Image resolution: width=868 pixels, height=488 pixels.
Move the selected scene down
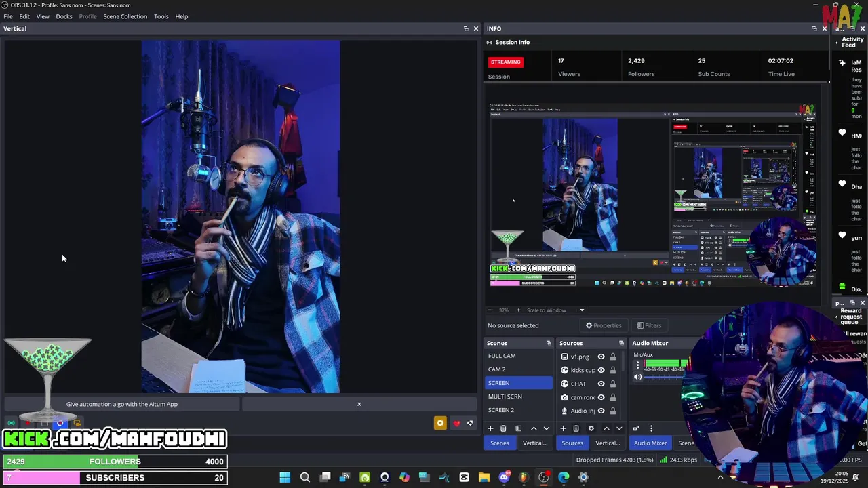tap(547, 428)
